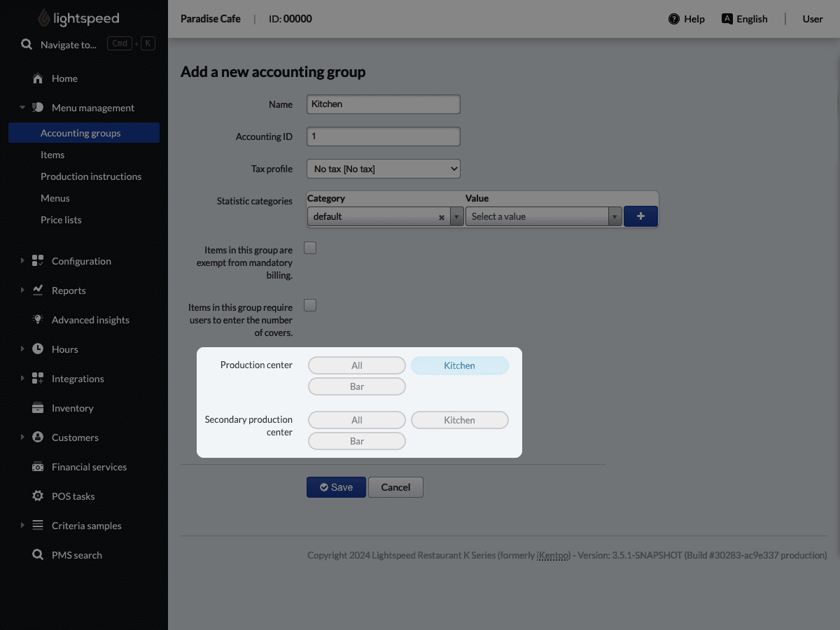Click the iKentoo footer link
This screenshot has width=840, height=630.
pos(552,554)
